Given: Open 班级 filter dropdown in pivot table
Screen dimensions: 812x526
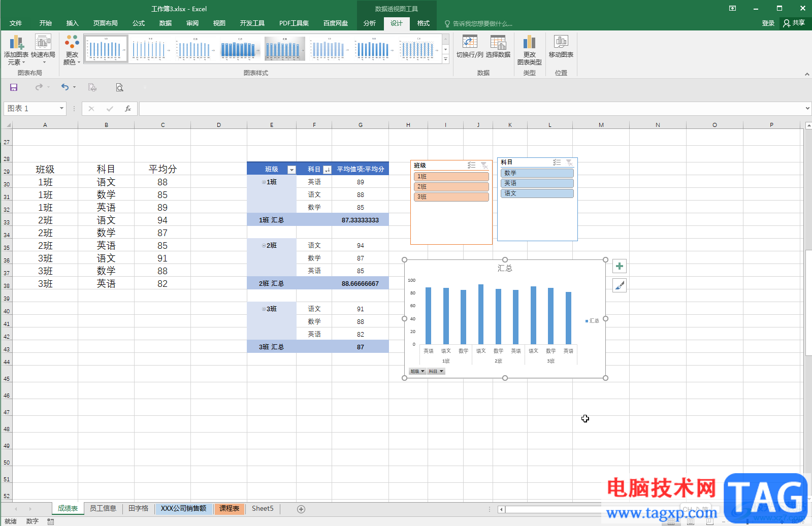Looking at the screenshot, I should 291,170.
